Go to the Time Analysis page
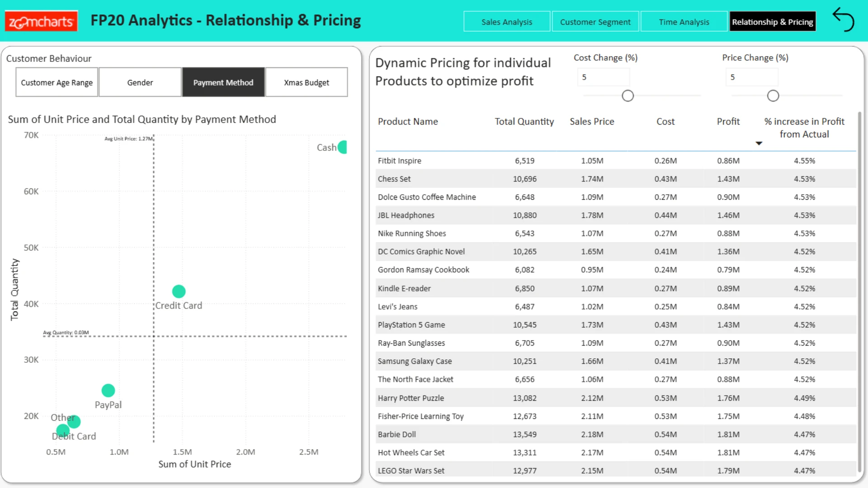 [684, 22]
